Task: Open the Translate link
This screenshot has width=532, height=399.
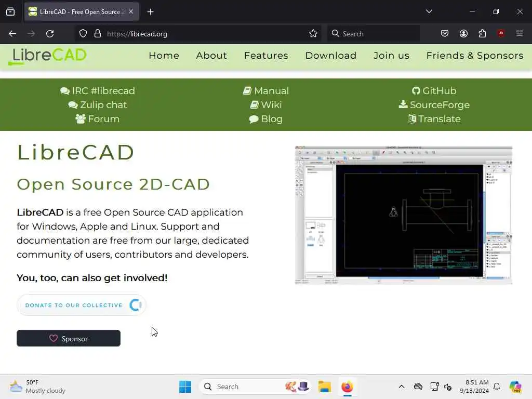Action: click(x=434, y=119)
